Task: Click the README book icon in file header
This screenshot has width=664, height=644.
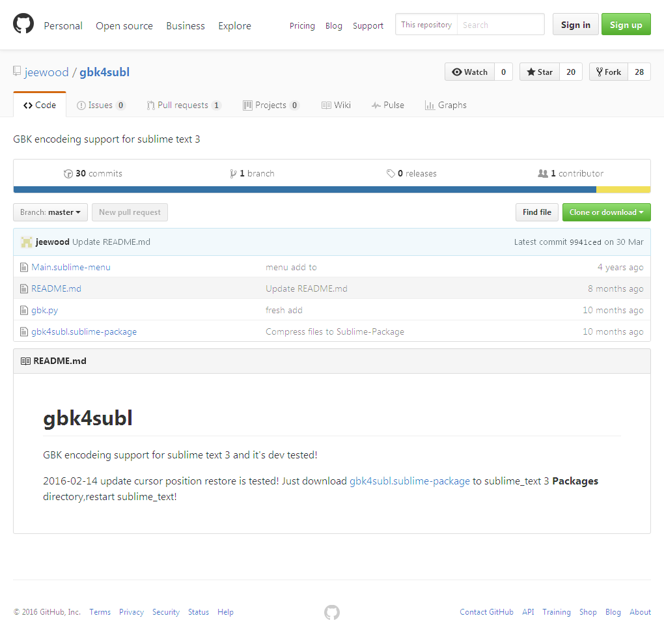Action: point(25,361)
